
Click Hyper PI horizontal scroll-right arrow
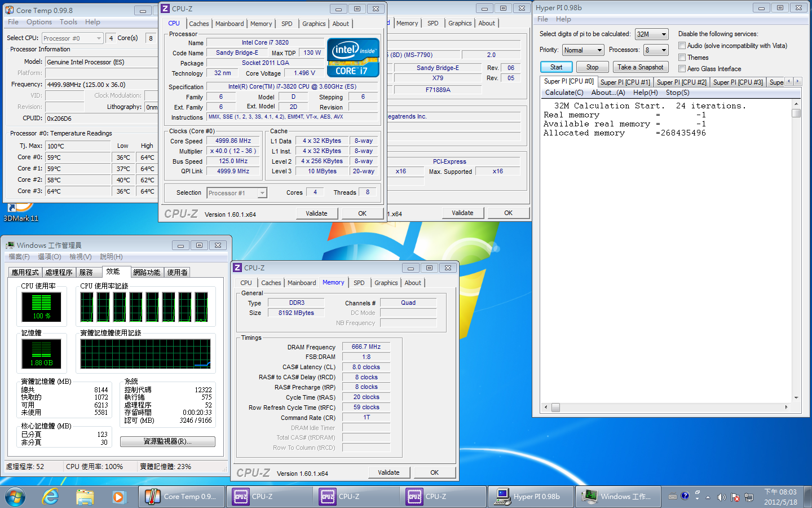coord(787,407)
